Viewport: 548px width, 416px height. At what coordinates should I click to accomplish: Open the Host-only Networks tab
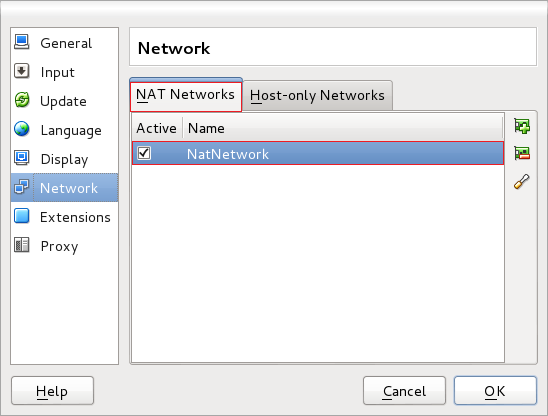[317, 96]
